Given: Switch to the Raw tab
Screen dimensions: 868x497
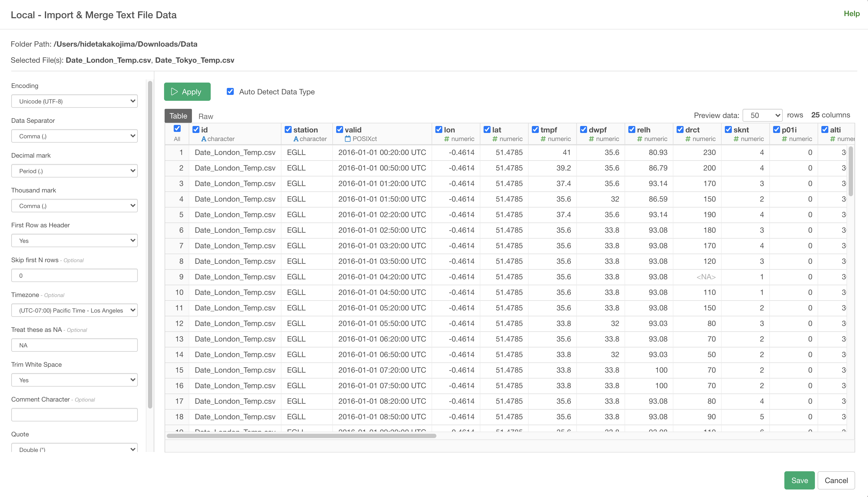Looking at the screenshot, I should click(206, 116).
